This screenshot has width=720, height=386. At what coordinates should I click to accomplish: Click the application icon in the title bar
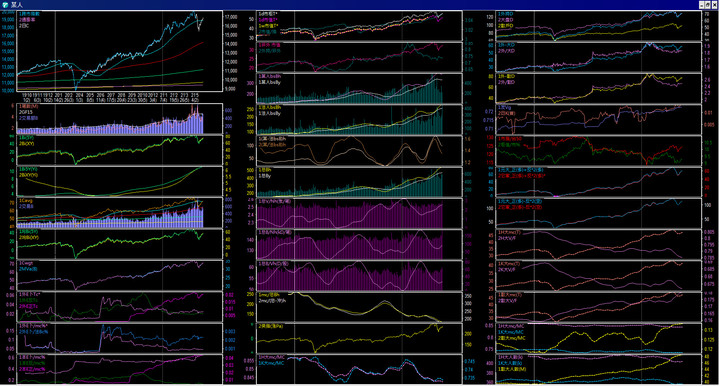pyautogui.click(x=5, y=5)
